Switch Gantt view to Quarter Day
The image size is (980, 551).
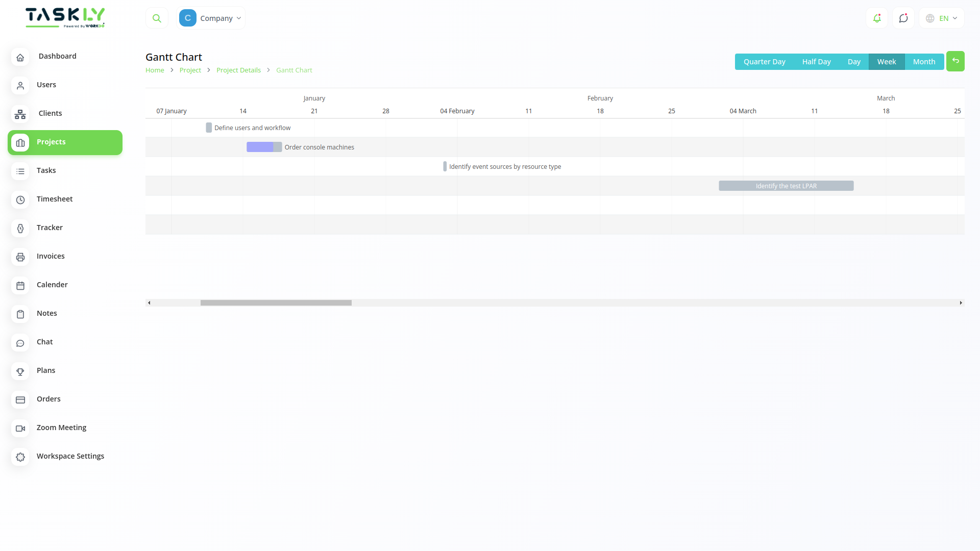764,61
